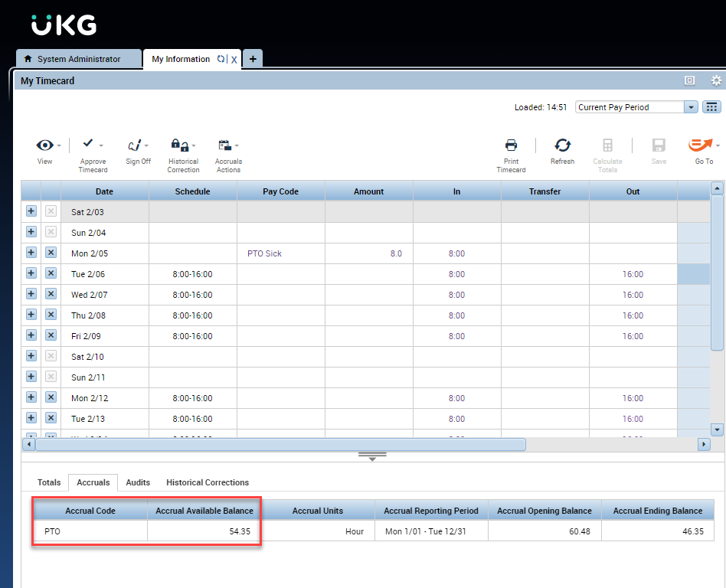
Task: Open the Go To menu
Action: click(x=701, y=145)
